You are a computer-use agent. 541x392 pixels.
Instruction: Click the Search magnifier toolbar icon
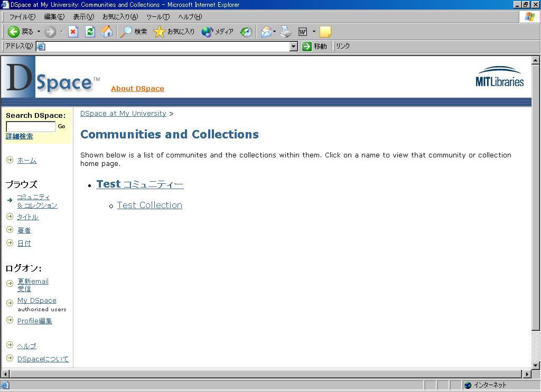point(126,32)
